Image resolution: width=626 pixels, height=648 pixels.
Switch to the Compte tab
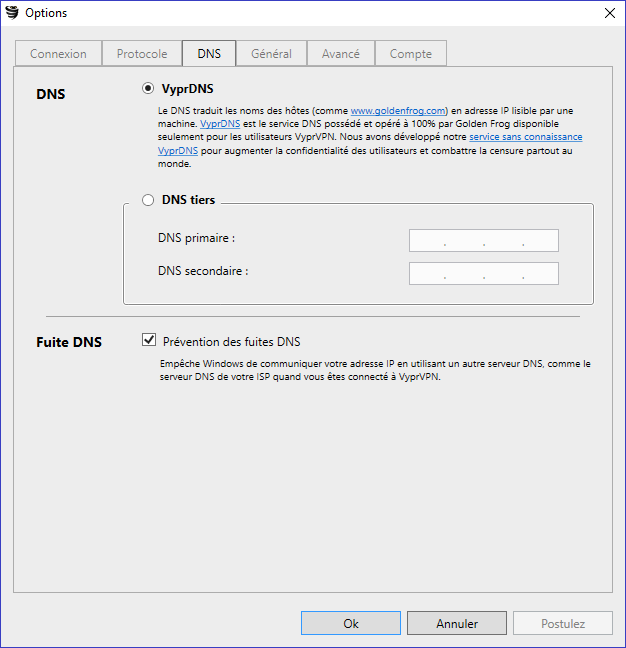410,53
